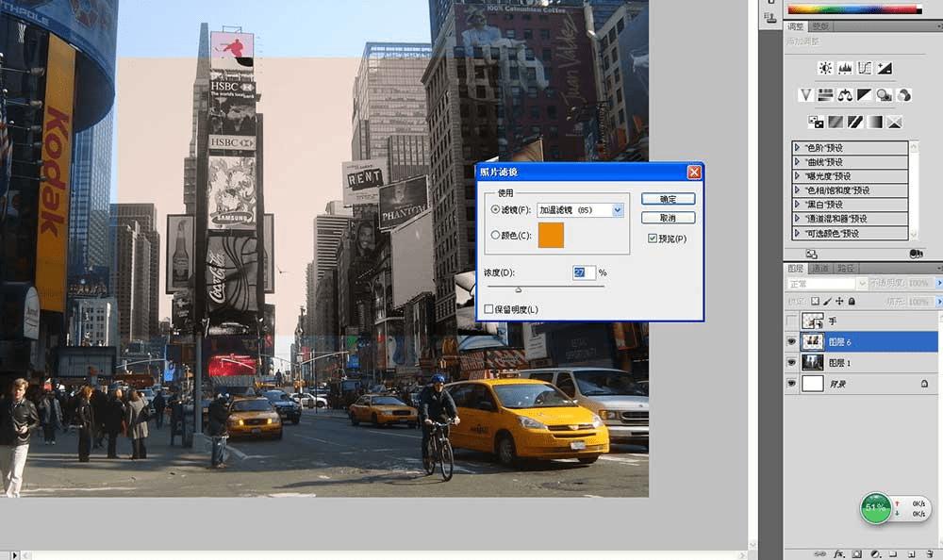This screenshot has width=943, height=560.
Task: Switch to the 通道 tab
Action: pyautogui.click(x=820, y=269)
